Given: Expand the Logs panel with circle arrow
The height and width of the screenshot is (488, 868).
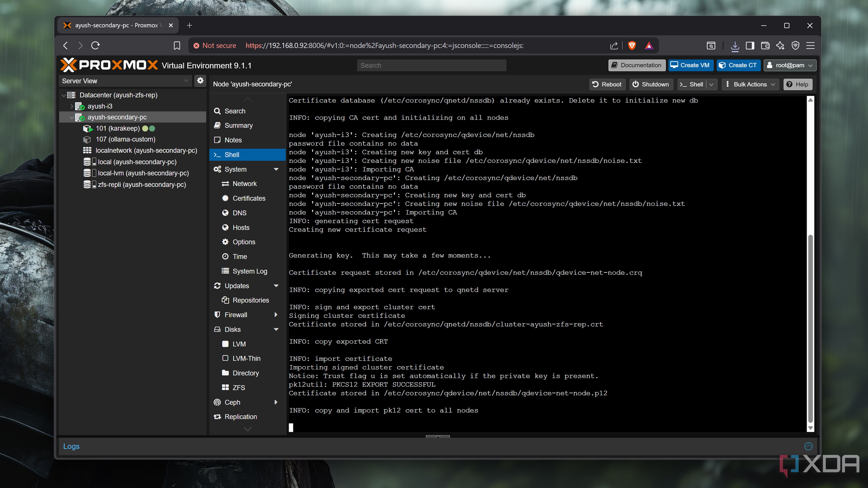Looking at the screenshot, I should click(808, 446).
